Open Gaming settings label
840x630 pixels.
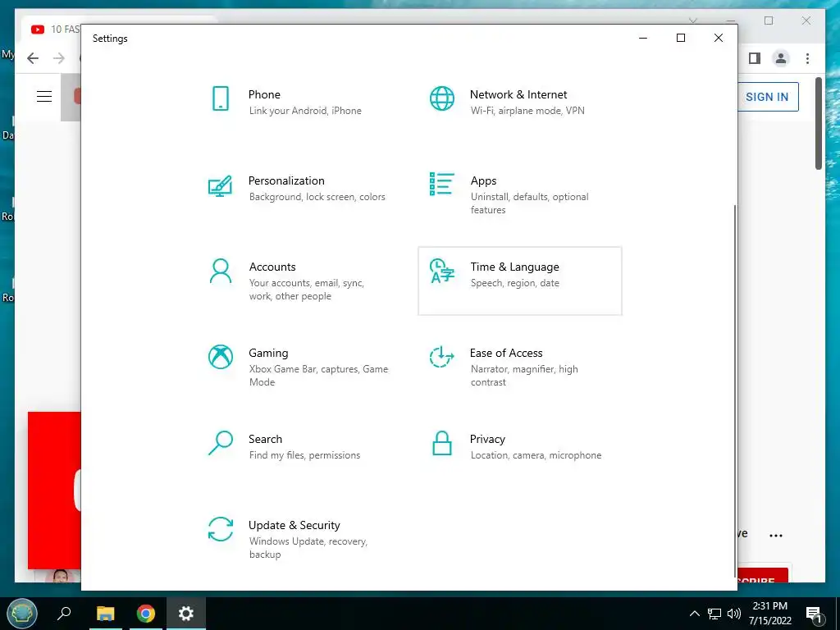(268, 353)
